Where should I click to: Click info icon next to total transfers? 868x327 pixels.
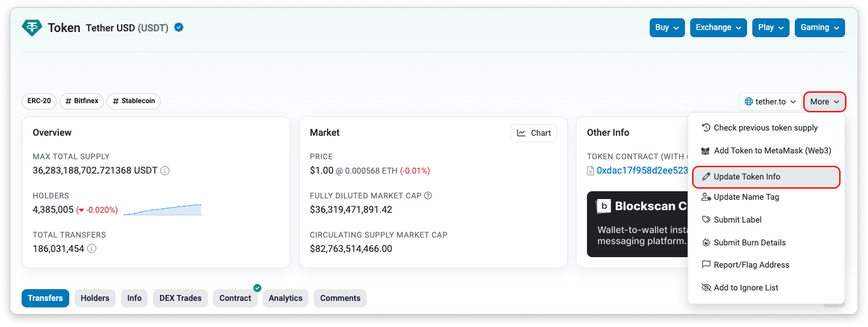point(92,249)
